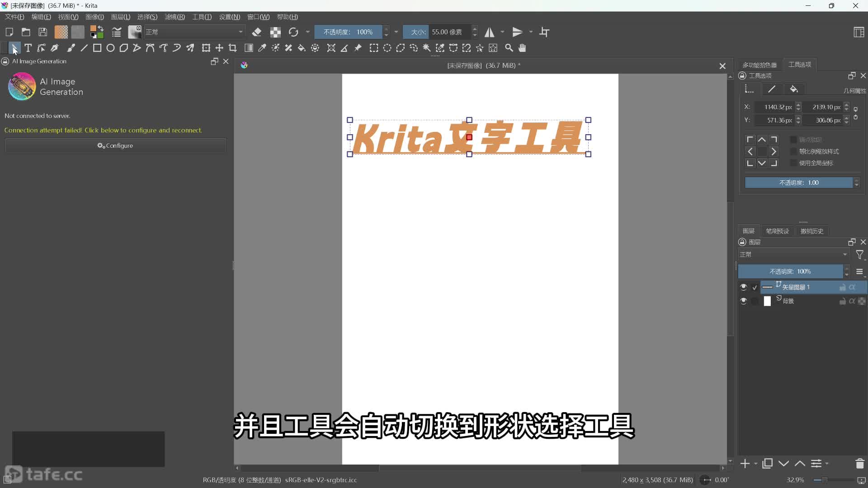
Task: Open the fill tab in tool options
Action: point(794,89)
